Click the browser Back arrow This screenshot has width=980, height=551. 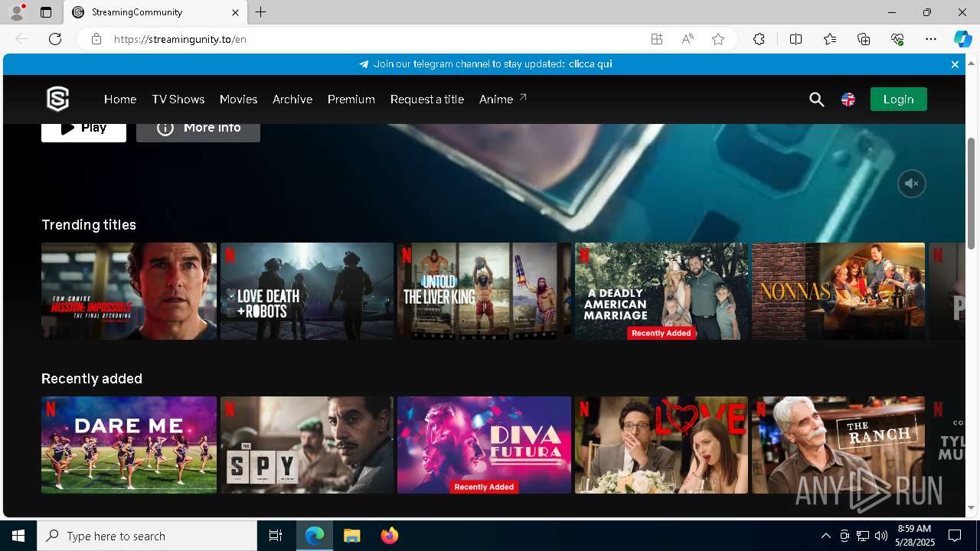tap(21, 39)
